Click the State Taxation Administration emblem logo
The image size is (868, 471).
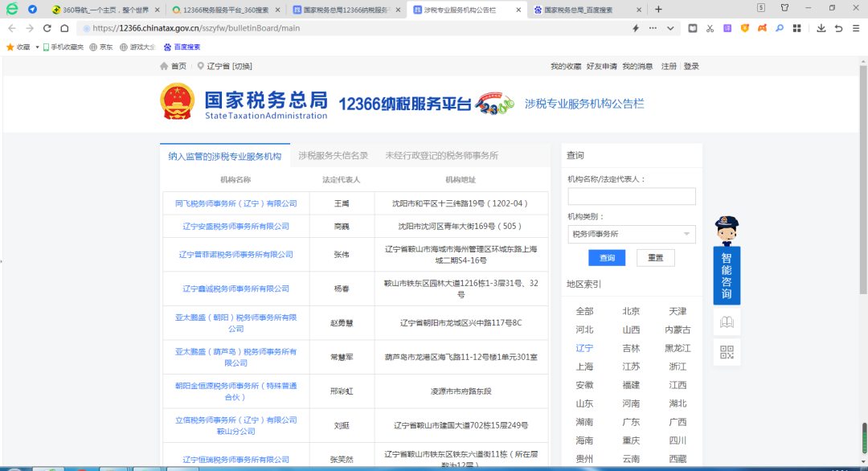tap(177, 101)
